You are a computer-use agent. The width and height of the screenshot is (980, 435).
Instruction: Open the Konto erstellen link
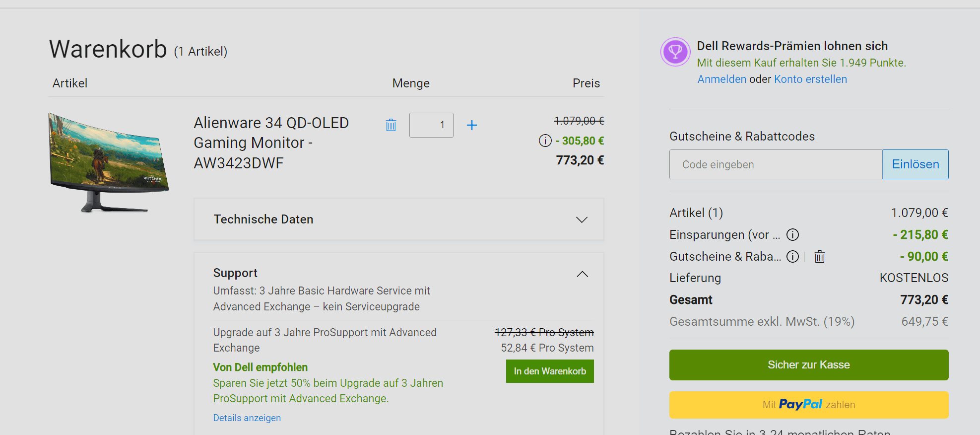(x=810, y=79)
